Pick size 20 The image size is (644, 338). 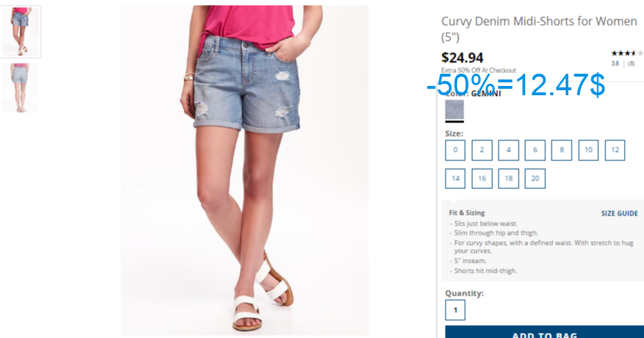tap(535, 178)
